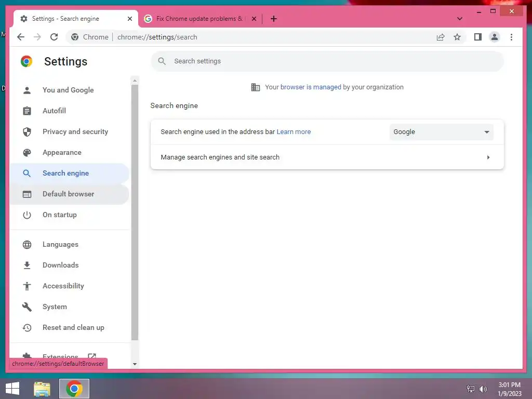The width and height of the screenshot is (532, 399).
Task: Open the side panel icon
Action: click(x=478, y=37)
